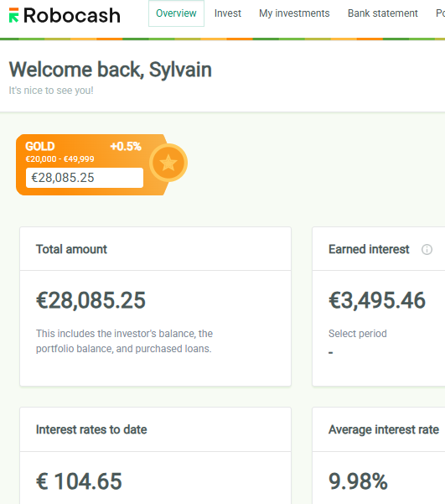The width and height of the screenshot is (445, 504).
Task: Go to the Invest tab
Action: coord(227,13)
